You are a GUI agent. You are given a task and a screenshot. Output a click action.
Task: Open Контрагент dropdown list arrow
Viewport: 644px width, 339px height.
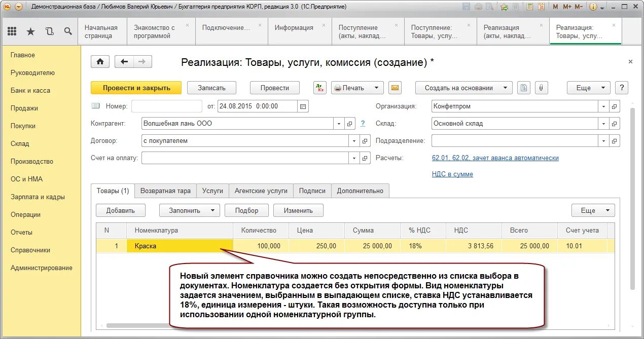[339, 124]
